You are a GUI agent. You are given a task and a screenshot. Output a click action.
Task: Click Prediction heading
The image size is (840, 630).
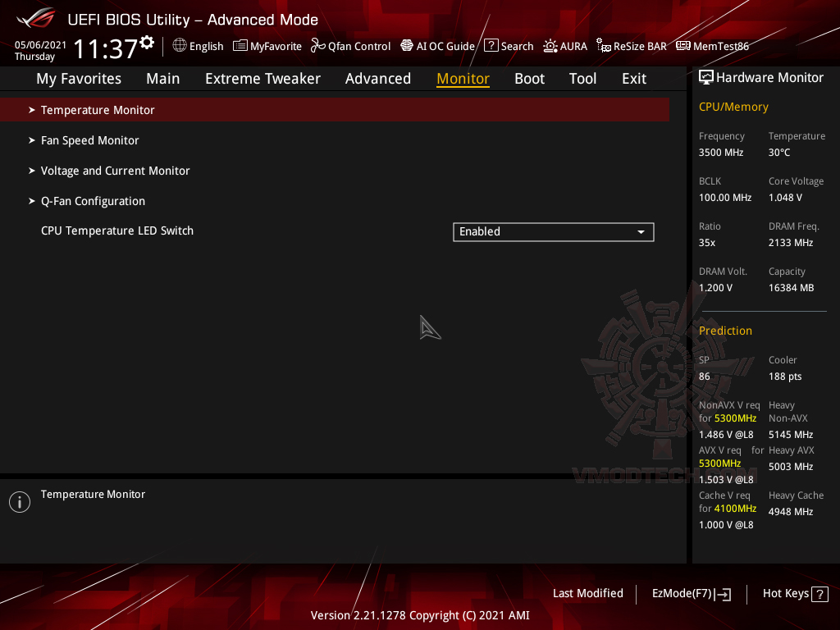tap(725, 331)
